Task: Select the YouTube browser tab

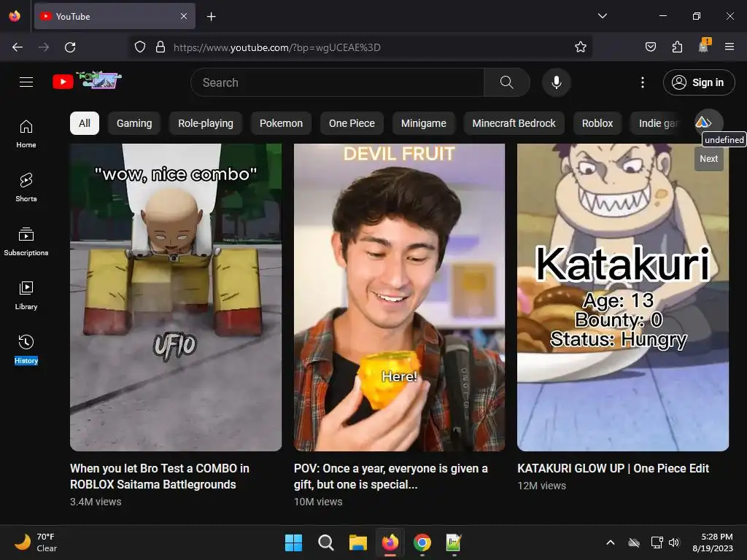Action: coord(115,16)
